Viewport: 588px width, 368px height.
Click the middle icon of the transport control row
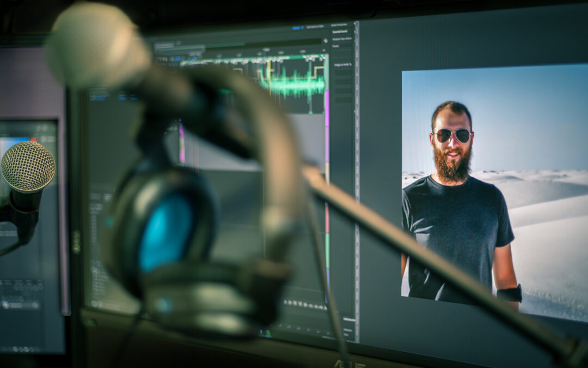click(x=305, y=303)
